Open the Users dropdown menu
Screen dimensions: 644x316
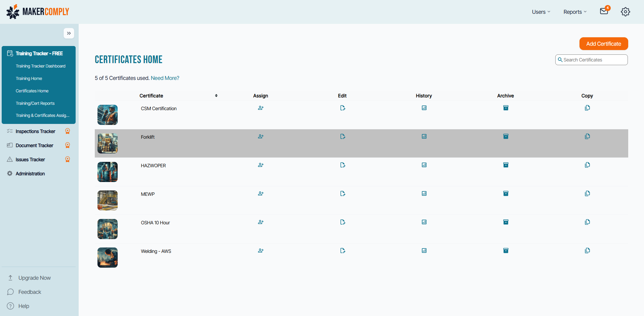click(541, 12)
